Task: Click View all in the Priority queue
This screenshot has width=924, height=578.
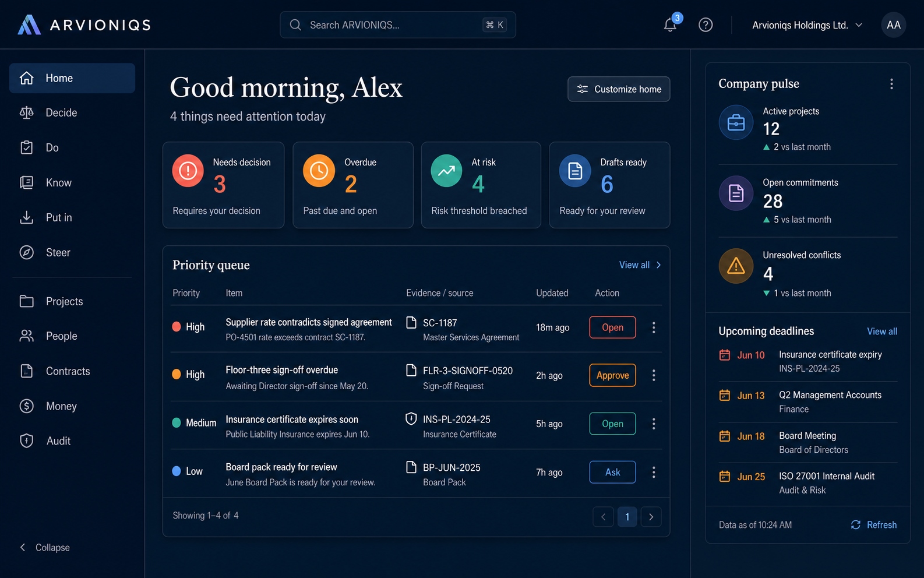Action: 640,265
